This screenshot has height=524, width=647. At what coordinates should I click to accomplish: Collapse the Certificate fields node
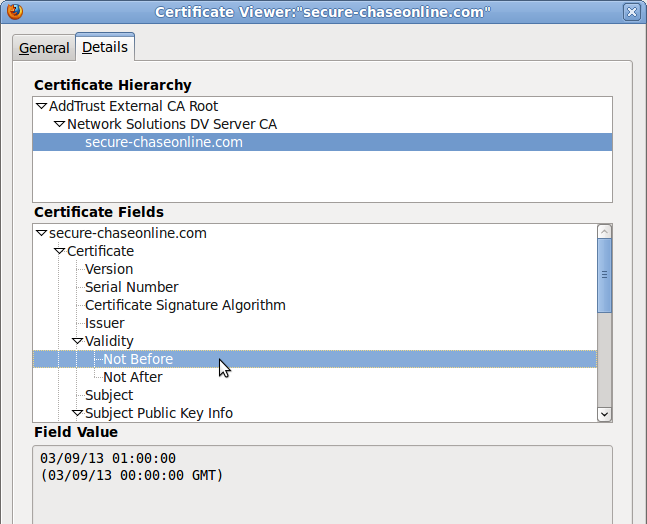pos(59,251)
